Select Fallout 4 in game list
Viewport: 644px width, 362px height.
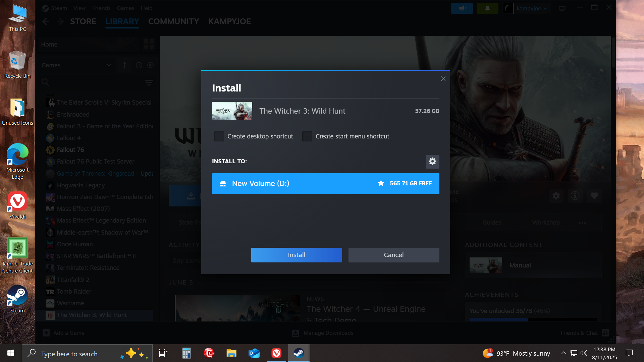[x=69, y=138]
